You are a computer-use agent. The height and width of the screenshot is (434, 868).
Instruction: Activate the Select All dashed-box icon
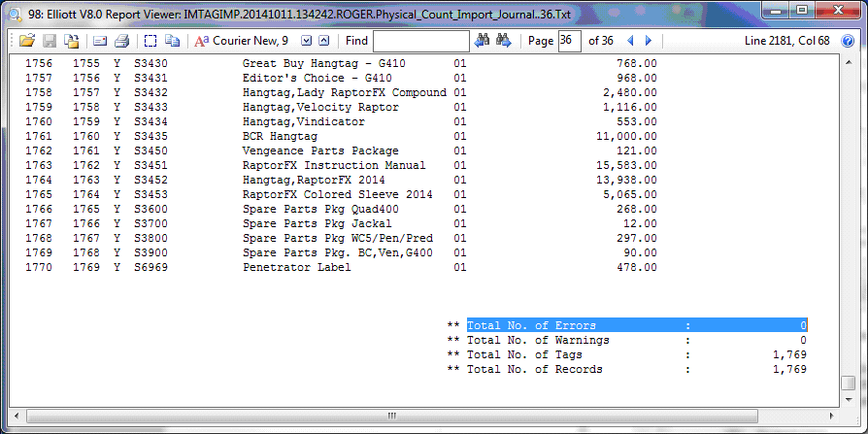pos(150,41)
